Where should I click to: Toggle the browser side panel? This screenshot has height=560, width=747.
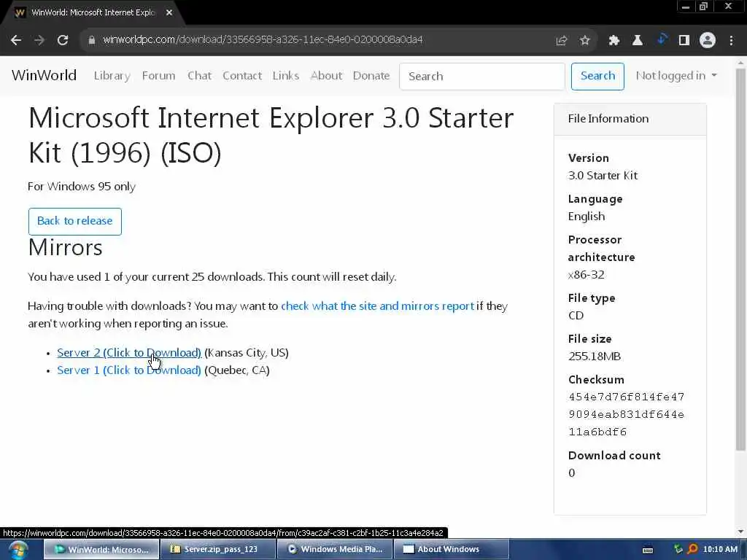(x=684, y=41)
